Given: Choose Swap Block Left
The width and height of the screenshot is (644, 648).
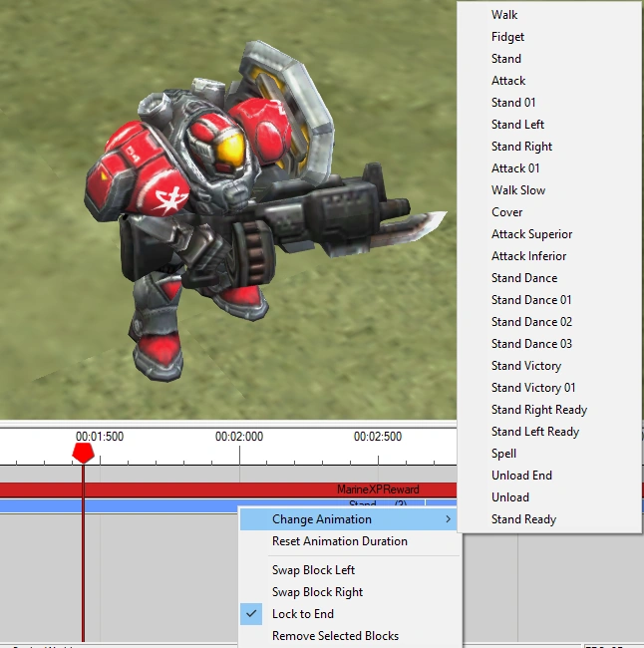Looking at the screenshot, I should click(x=350, y=570).
